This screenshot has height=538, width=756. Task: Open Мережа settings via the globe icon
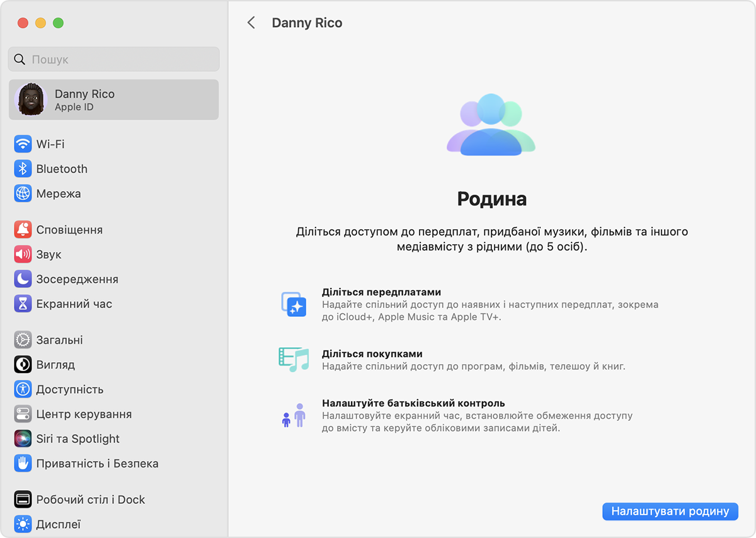[x=23, y=193]
